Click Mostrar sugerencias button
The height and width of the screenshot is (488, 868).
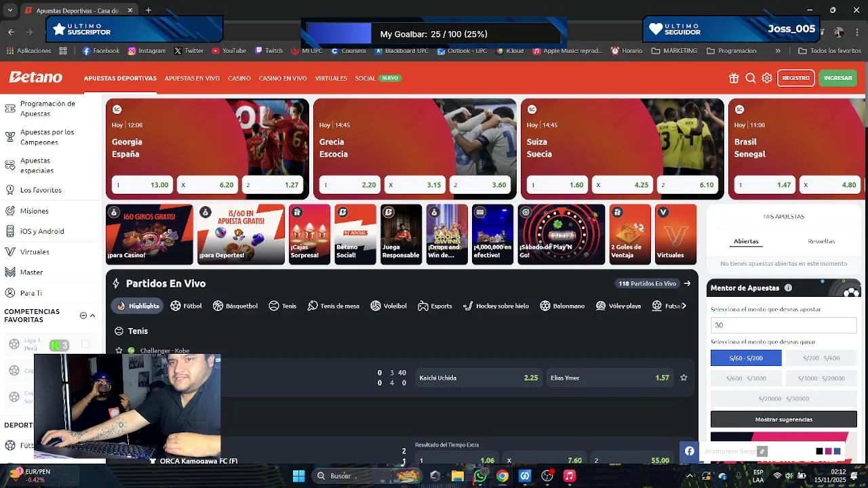pos(784,419)
